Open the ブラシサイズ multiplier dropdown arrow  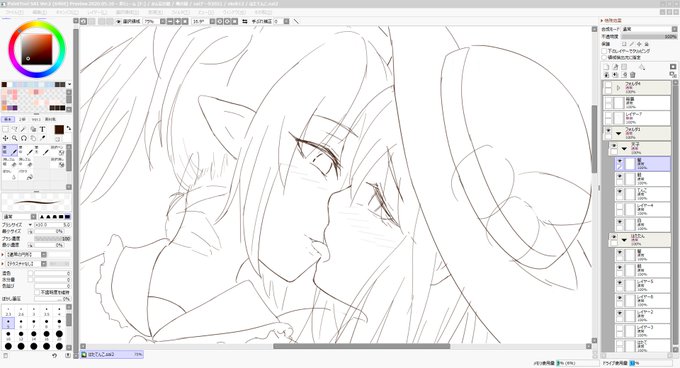[x=30, y=225]
